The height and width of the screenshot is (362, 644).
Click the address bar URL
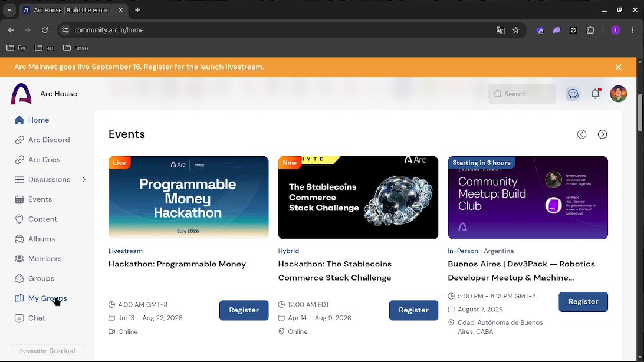point(109,30)
